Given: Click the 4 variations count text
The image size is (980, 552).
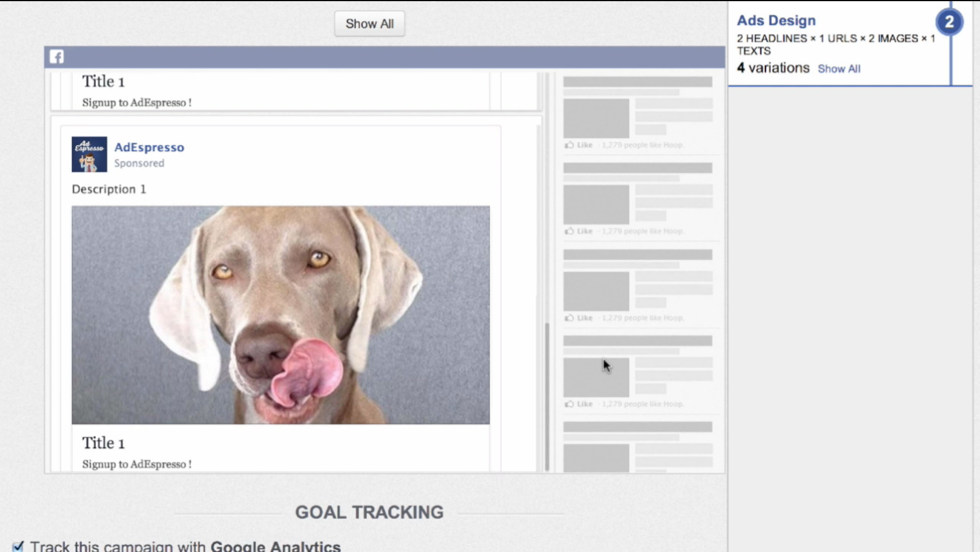Looking at the screenshot, I should pyautogui.click(x=773, y=68).
